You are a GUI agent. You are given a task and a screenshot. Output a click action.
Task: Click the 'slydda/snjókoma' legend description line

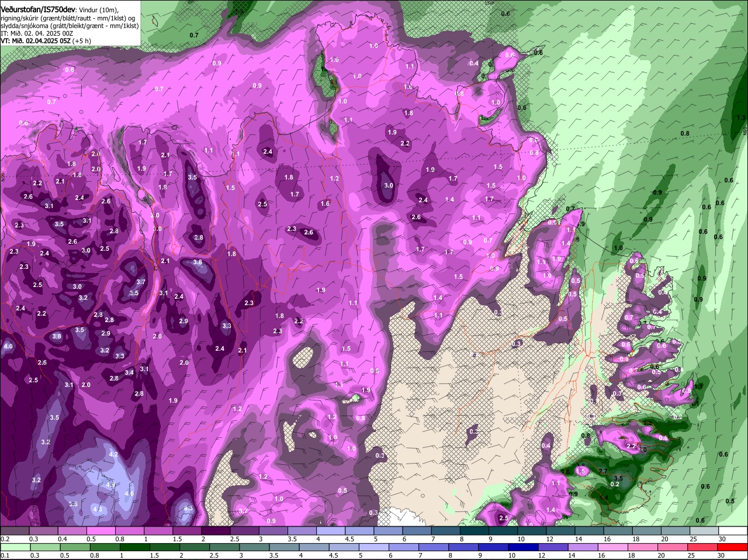70,26
